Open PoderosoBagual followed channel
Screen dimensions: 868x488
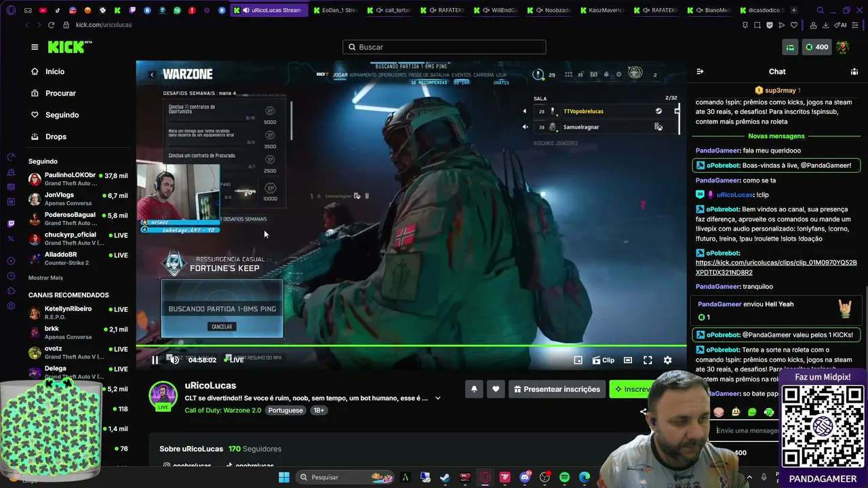tap(78, 218)
